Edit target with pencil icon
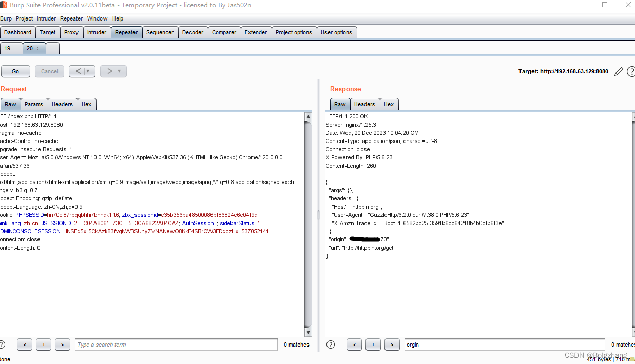Image resolution: width=635 pixels, height=364 pixels. (x=619, y=71)
